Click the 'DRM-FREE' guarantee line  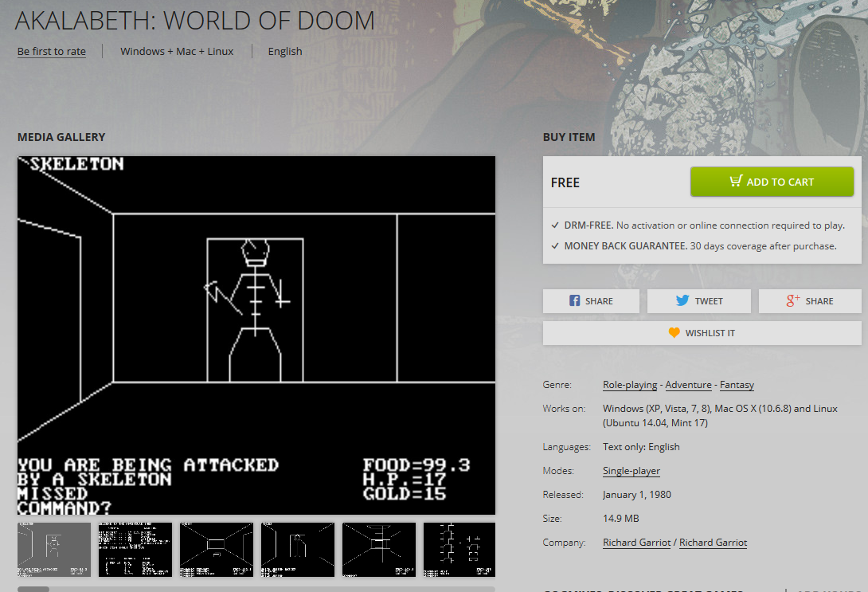click(698, 225)
